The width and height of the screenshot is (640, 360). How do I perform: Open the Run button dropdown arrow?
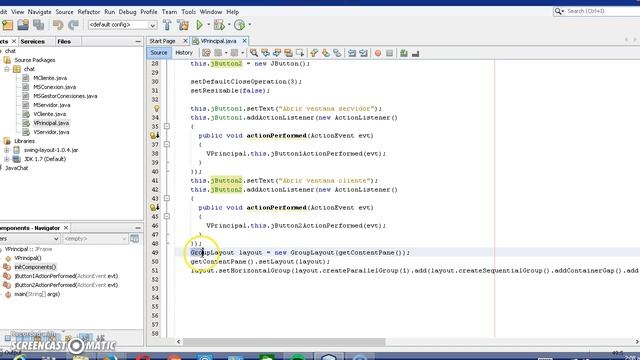[x=209, y=25]
